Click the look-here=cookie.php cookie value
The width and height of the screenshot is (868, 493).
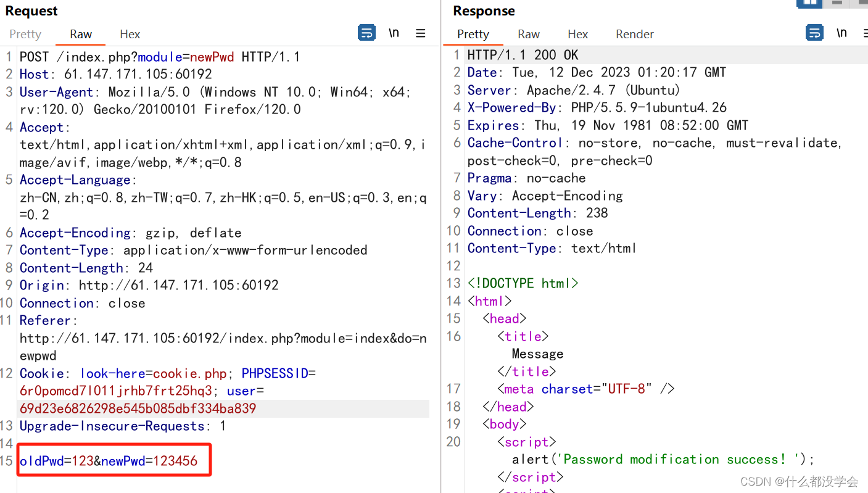[x=154, y=373]
